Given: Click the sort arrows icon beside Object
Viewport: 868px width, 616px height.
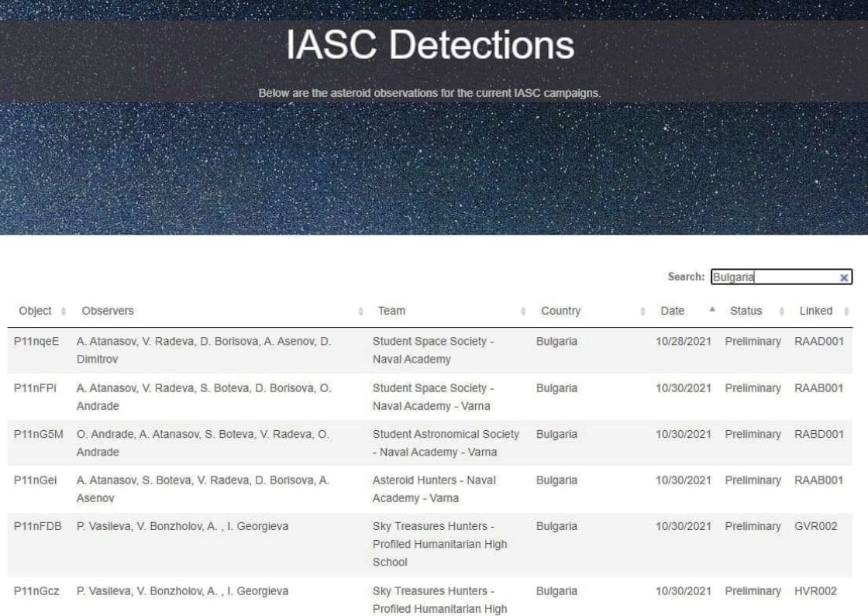Looking at the screenshot, I should coord(64,311).
